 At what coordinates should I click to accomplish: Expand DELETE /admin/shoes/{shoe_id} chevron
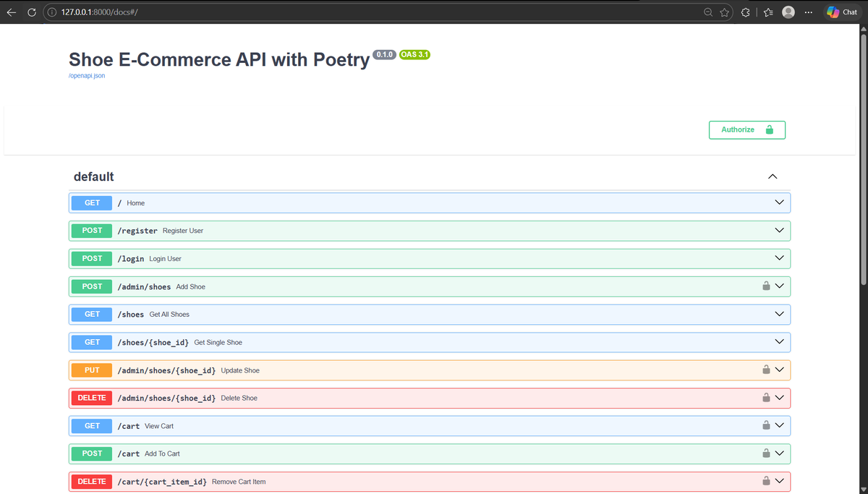tap(779, 398)
